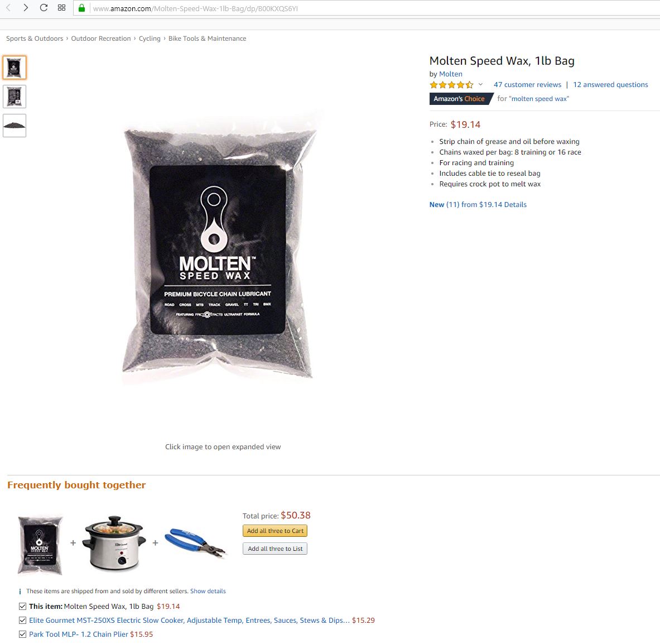The width and height of the screenshot is (660, 644).
Task: Expand Show details for seller information
Action: coord(208,591)
